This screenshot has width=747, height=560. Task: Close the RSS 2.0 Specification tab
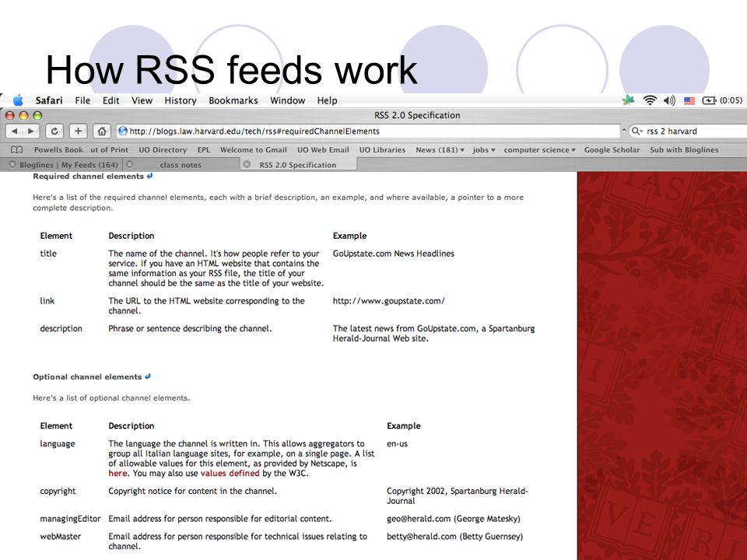pos(247,164)
